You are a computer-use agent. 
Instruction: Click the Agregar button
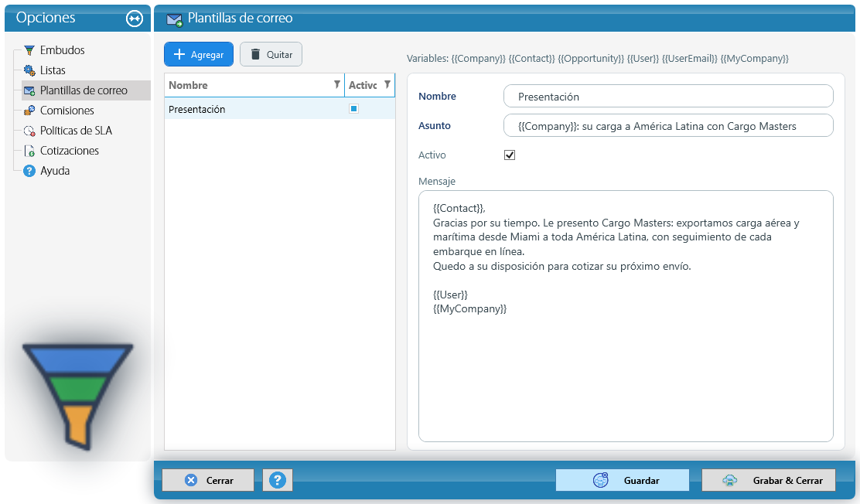click(x=199, y=54)
